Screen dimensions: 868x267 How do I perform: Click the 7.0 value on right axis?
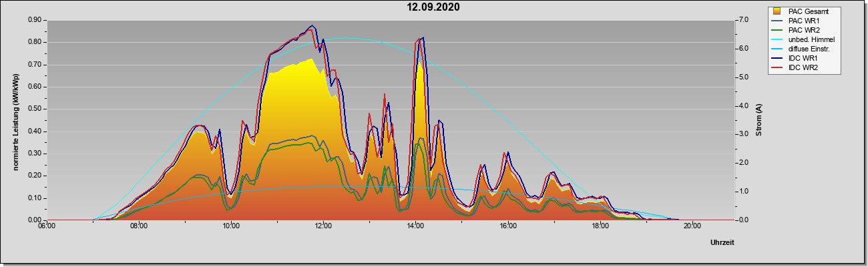[743, 20]
